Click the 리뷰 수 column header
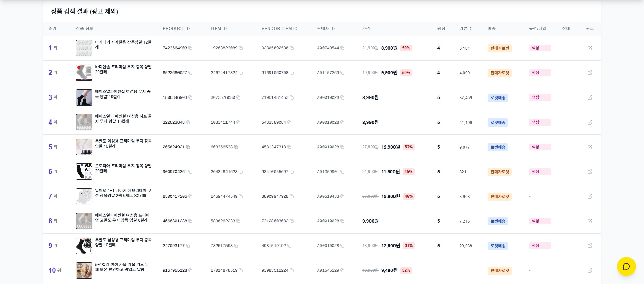Image resolution: width=644 pixels, height=284 pixels. [x=466, y=29]
